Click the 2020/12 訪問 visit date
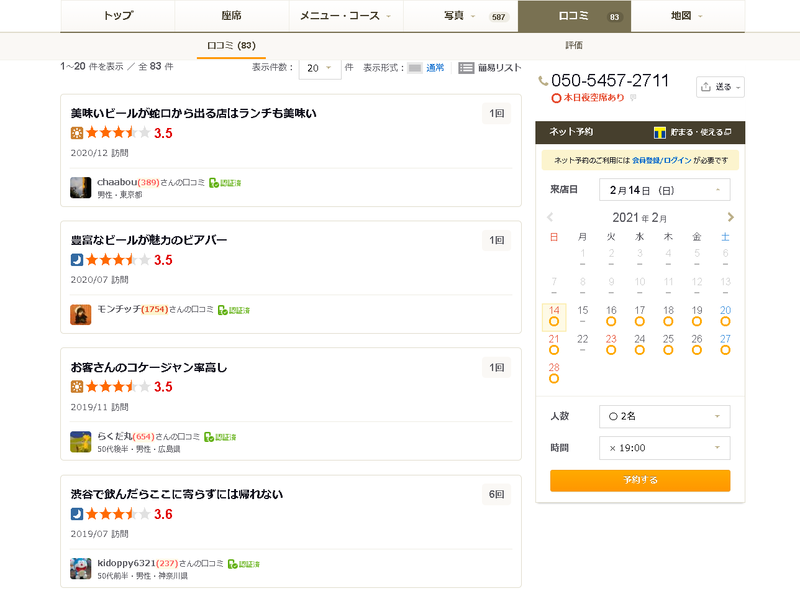Viewport: 800px width, 596px height. click(99, 153)
